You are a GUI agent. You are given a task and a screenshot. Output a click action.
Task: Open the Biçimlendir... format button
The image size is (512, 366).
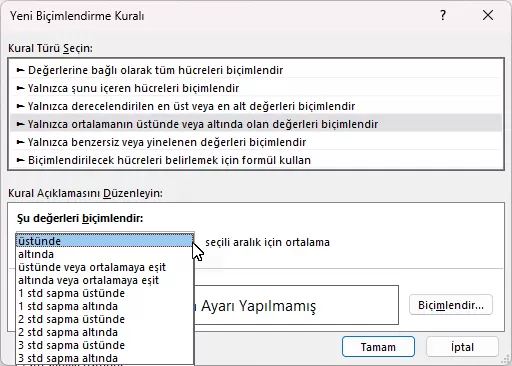[x=451, y=305]
